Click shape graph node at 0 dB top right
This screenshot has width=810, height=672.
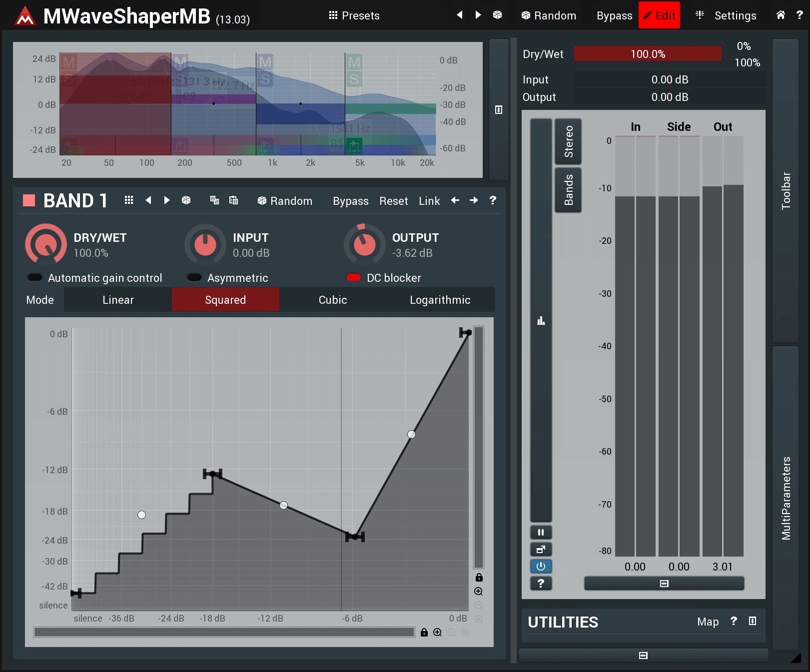[468, 332]
